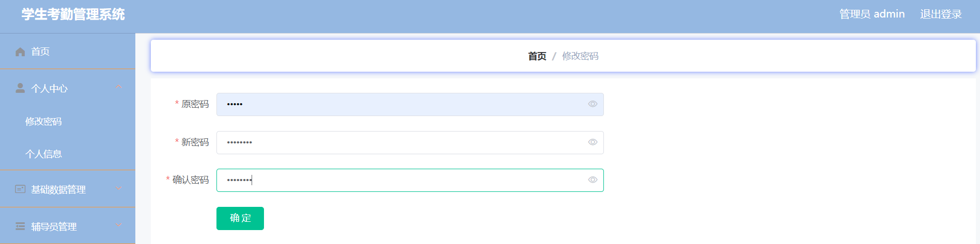Screen dimensions: 980x244
Task: Expand the 基础数据管理 menu arrow
Action: pyautogui.click(x=119, y=189)
